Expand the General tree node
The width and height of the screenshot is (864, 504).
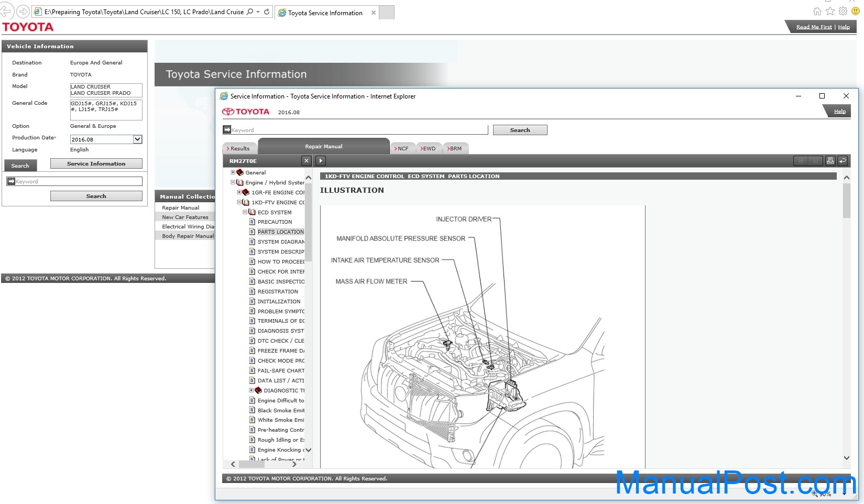pos(233,172)
